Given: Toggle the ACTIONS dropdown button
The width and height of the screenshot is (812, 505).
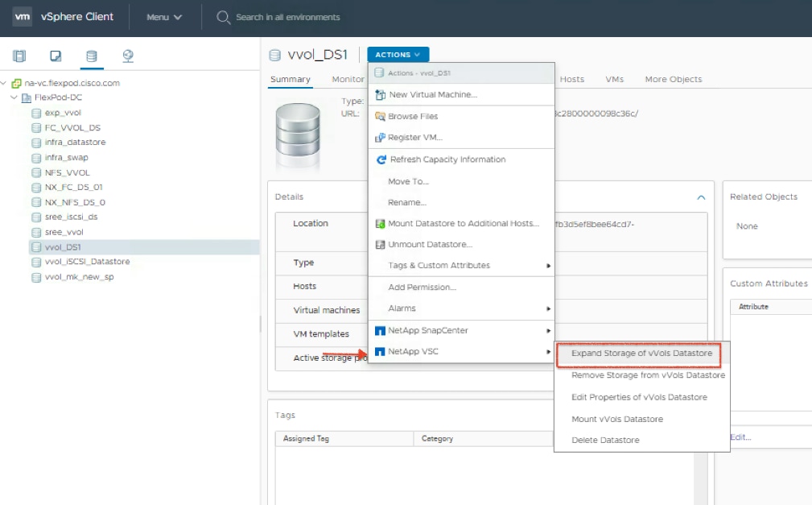Looking at the screenshot, I should click(398, 55).
